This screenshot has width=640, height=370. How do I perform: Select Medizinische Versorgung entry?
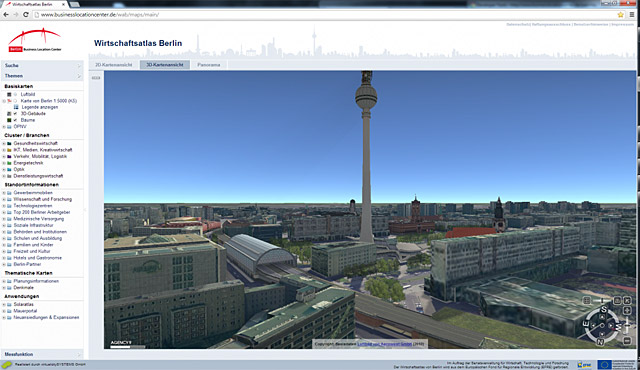(38, 219)
